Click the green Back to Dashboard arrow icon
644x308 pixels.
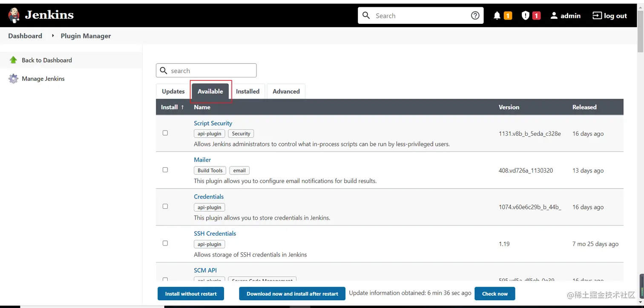coord(14,60)
